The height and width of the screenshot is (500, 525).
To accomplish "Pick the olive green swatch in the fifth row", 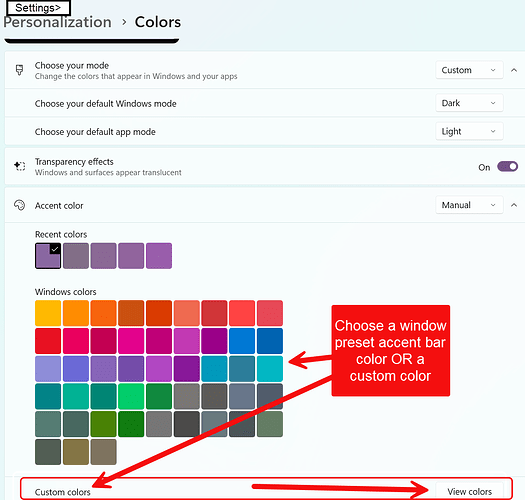I will pos(103,424).
